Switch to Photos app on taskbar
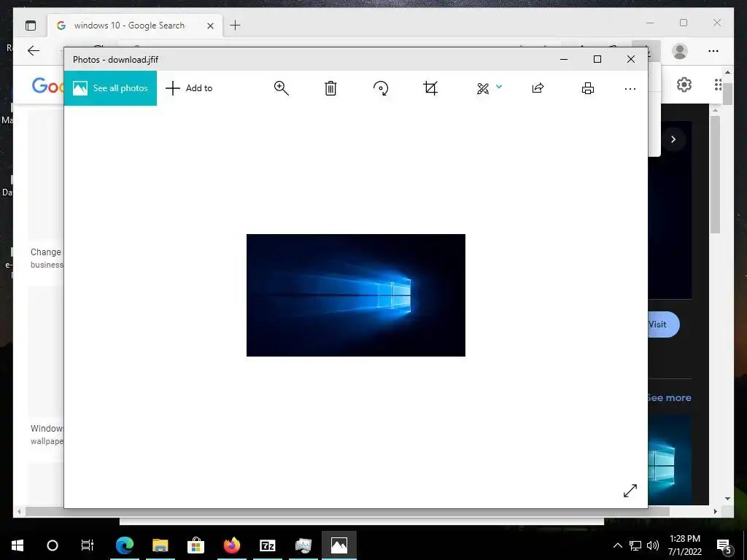 tap(339, 545)
